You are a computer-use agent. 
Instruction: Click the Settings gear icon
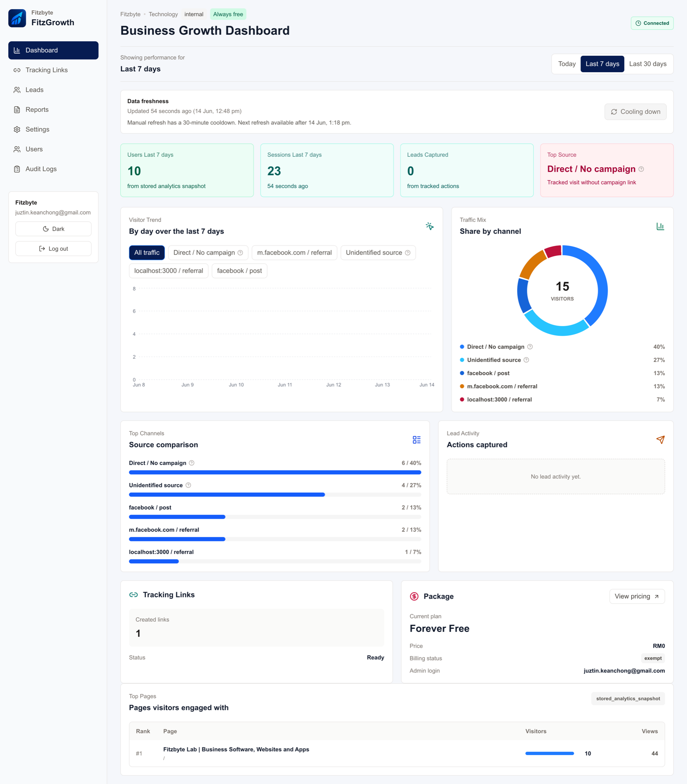tap(17, 130)
